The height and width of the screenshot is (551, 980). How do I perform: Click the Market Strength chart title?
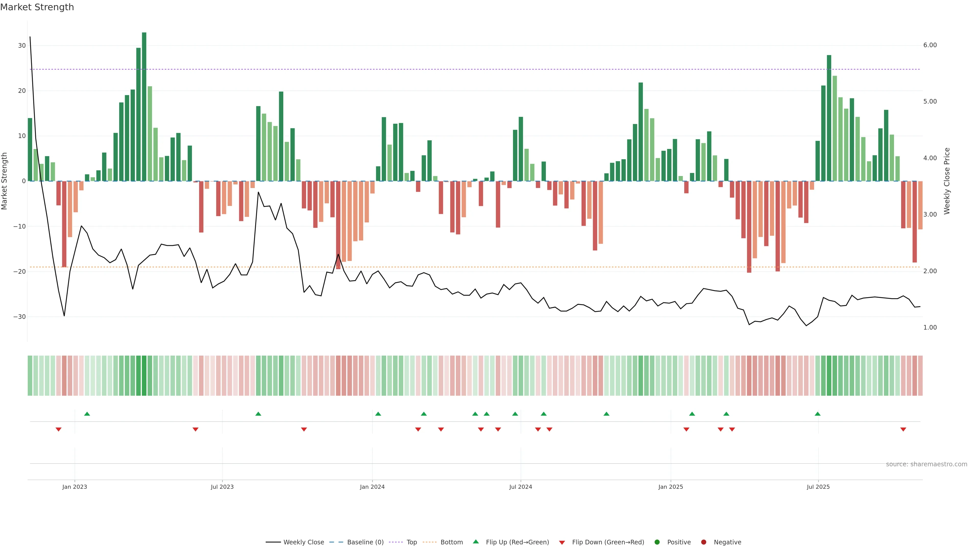click(37, 7)
